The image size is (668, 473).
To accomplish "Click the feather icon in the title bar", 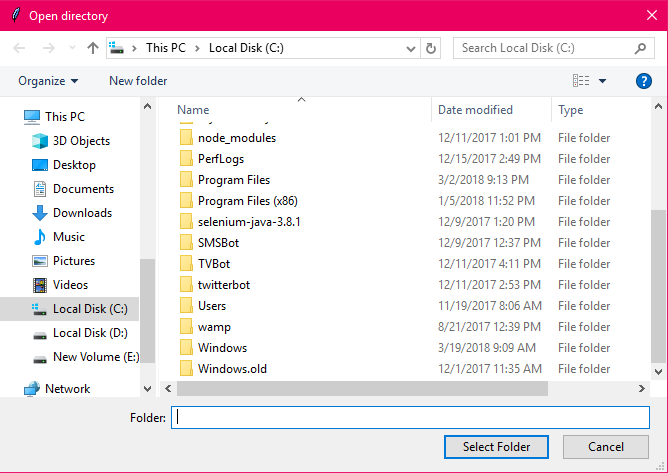I will pos(15,15).
